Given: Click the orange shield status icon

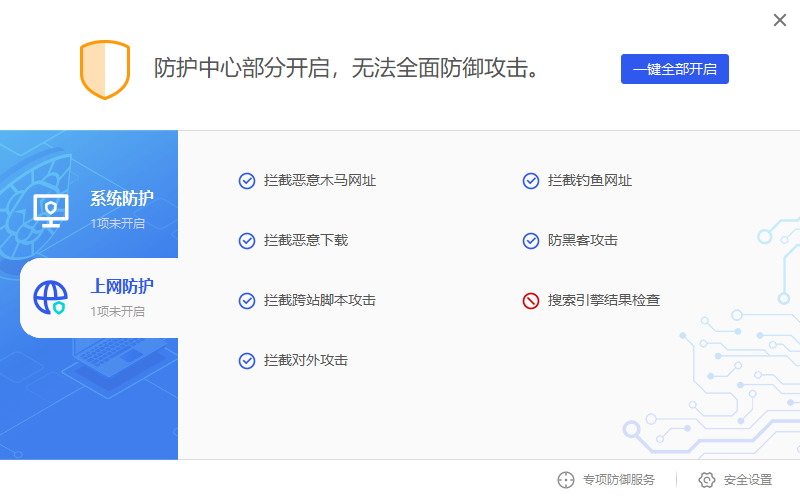Looking at the screenshot, I should pyautogui.click(x=105, y=69).
